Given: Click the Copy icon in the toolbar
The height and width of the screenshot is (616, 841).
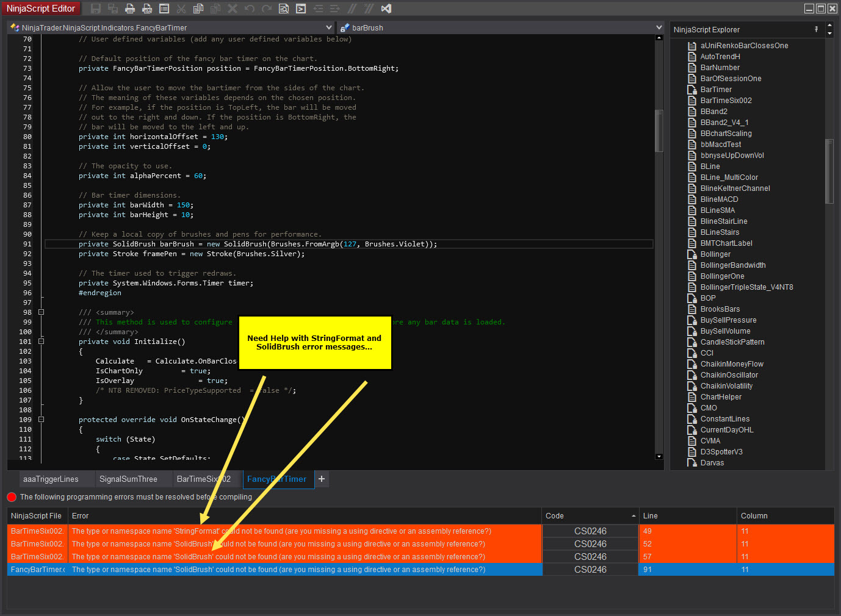Looking at the screenshot, I should (x=198, y=9).
